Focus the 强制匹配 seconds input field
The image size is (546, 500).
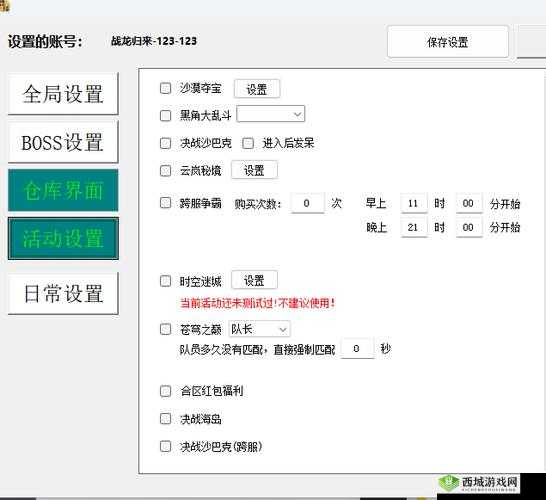357,348
